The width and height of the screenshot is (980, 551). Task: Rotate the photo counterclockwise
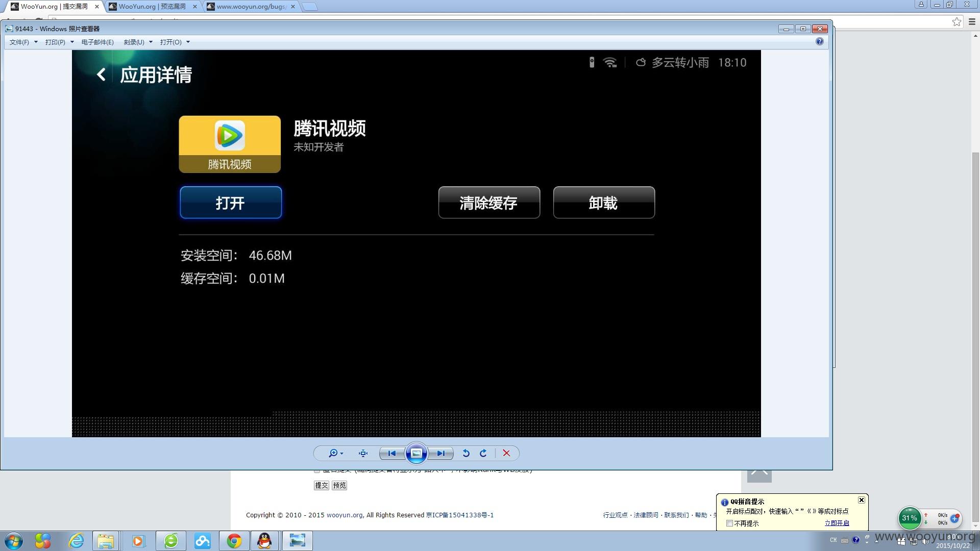(x=466, y=453)
